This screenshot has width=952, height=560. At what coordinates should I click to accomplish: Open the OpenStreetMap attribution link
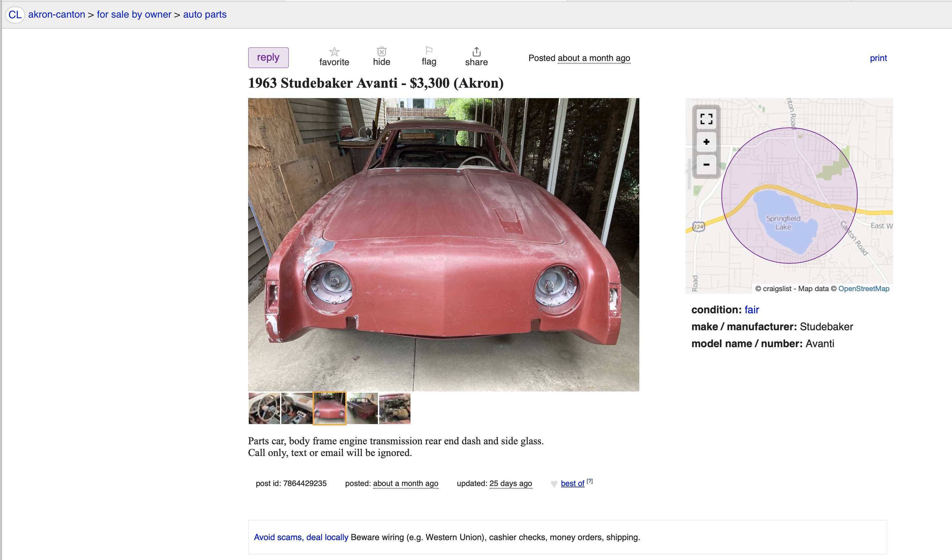click(x=864, y=288)
